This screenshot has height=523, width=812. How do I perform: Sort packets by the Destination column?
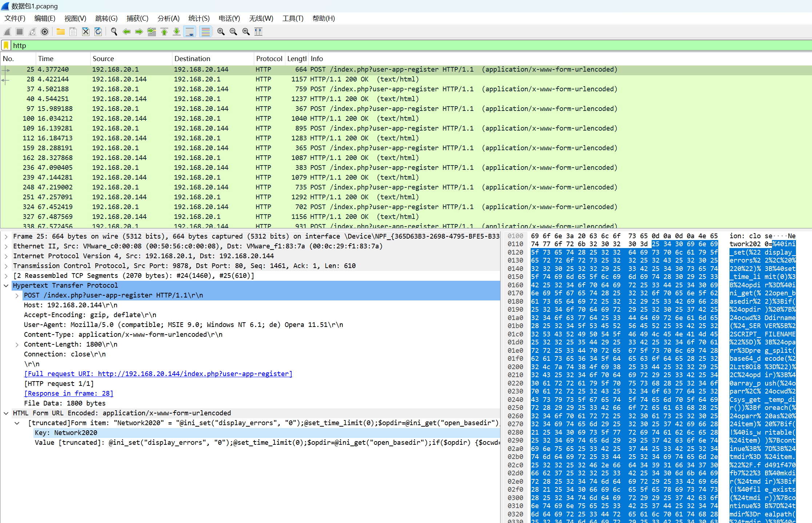[213, 59]
